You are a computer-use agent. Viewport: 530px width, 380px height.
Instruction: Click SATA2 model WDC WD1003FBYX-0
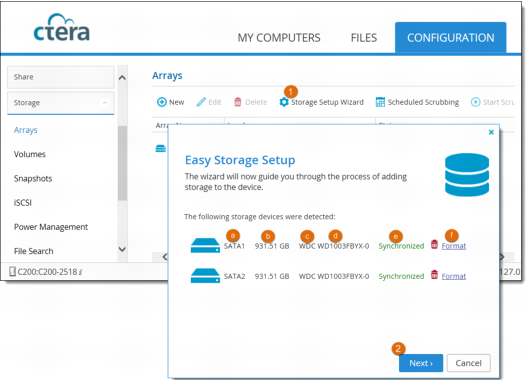pos(334,276)
